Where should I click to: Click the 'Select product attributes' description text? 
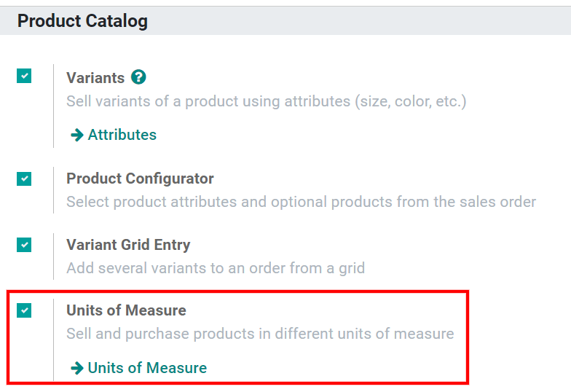301,201
